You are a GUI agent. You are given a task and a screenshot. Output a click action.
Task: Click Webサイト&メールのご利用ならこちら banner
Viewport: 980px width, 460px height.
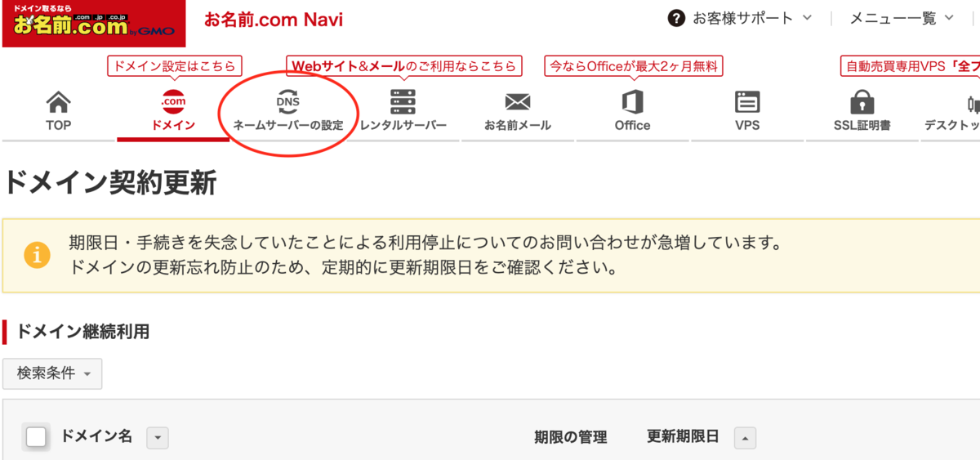[x=403, y=66]
